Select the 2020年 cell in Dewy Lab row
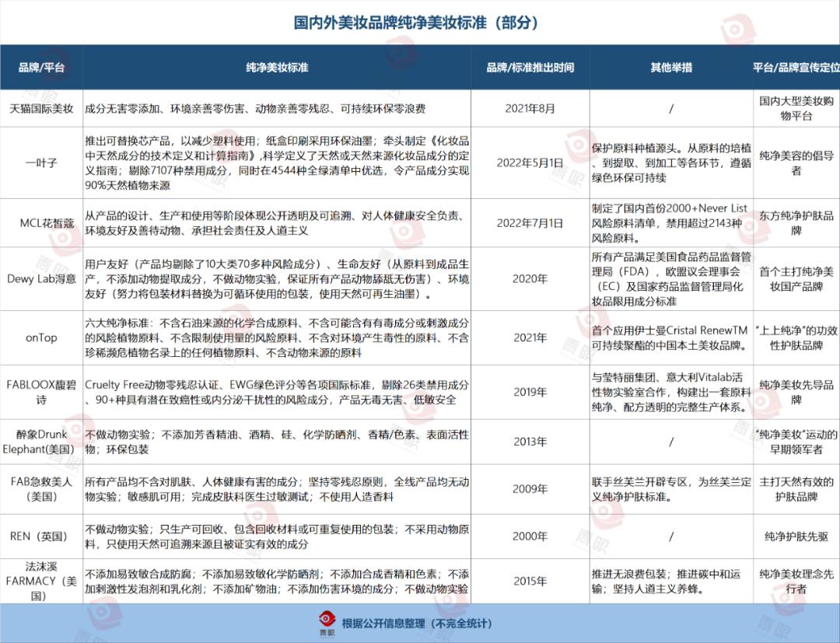Image resolution: width=840 pixels, height=643 pixels. click(x=530, y=279)
